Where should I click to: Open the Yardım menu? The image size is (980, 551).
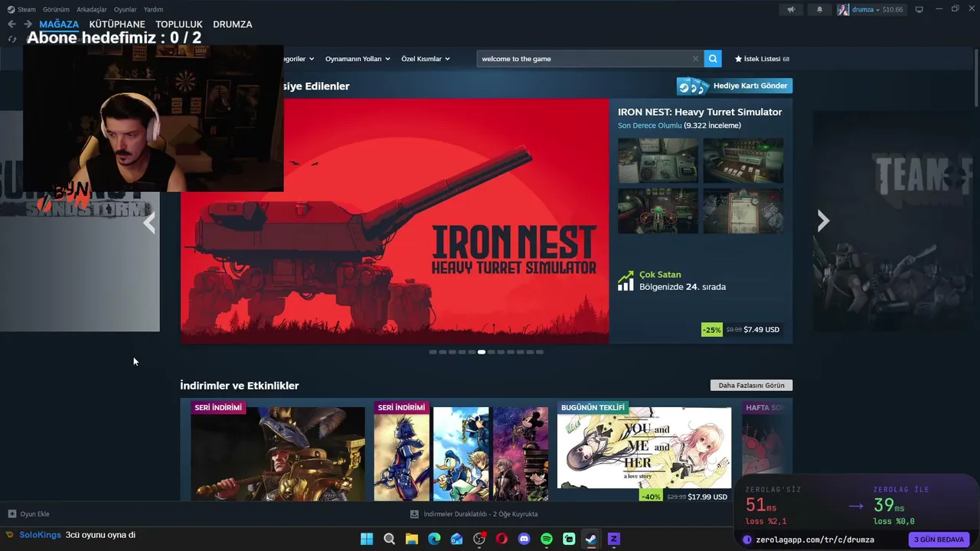[154, 9]
